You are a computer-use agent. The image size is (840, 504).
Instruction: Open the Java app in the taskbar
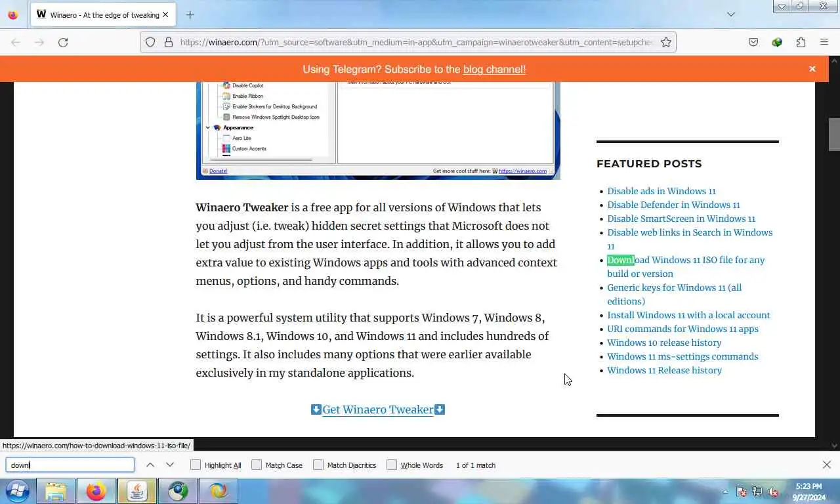pyautogui.click(x=136, y=491)
